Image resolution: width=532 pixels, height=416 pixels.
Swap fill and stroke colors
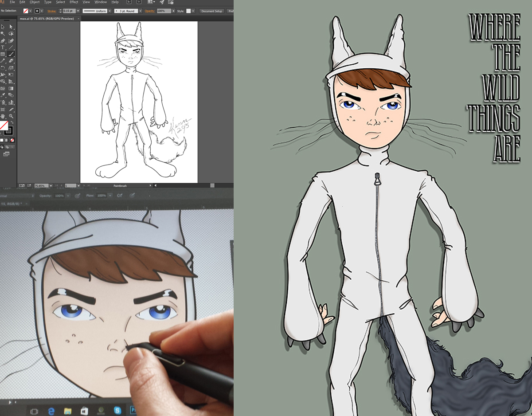12,122
